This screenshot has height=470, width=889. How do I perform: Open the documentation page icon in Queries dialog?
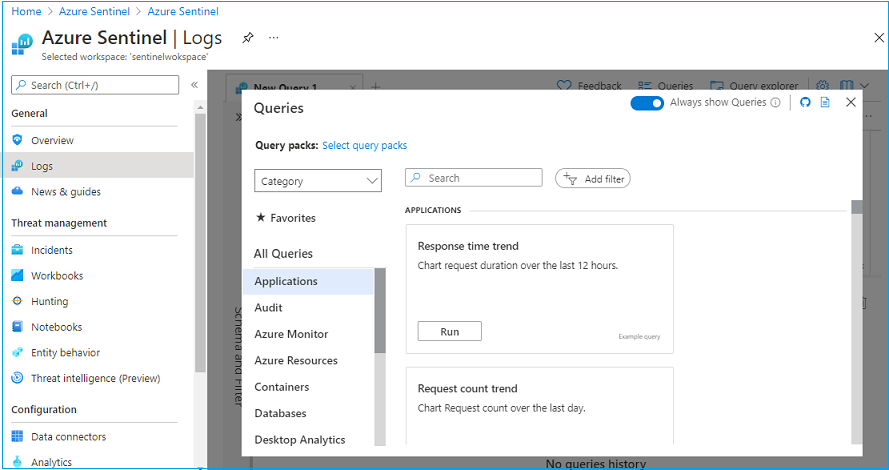coord(825,102)
